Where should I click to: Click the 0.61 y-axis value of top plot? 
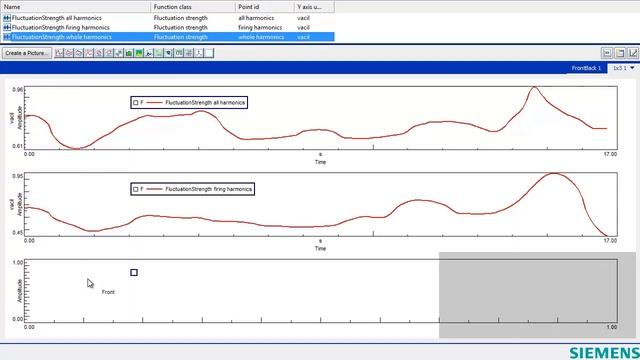(18, 146)
